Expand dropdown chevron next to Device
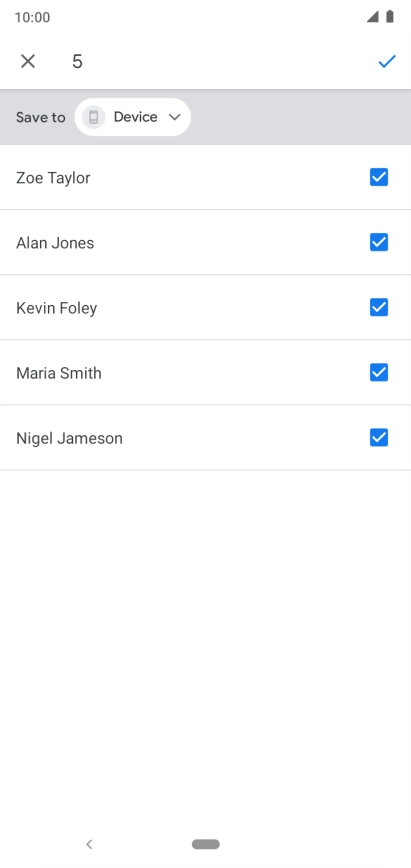 [x=174, y=117]
